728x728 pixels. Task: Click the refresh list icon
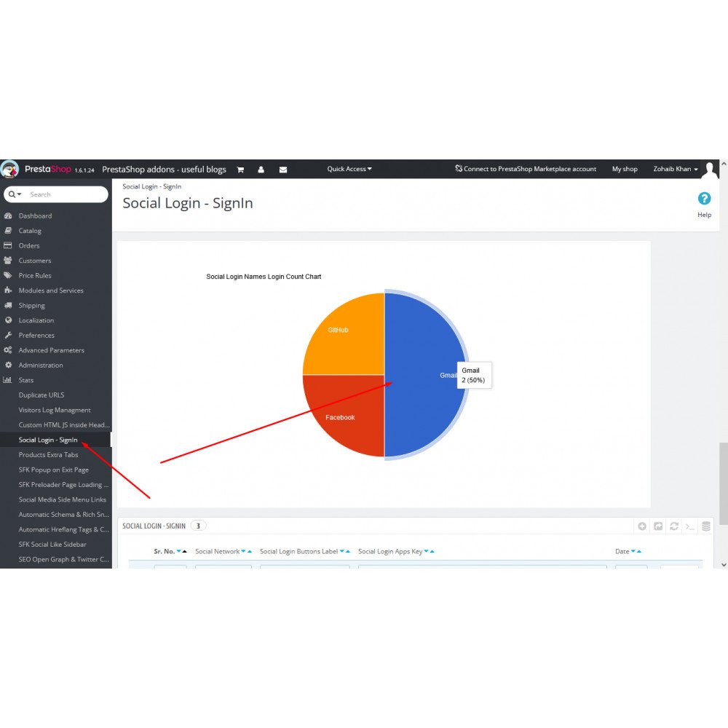click(x=674, y=526)
